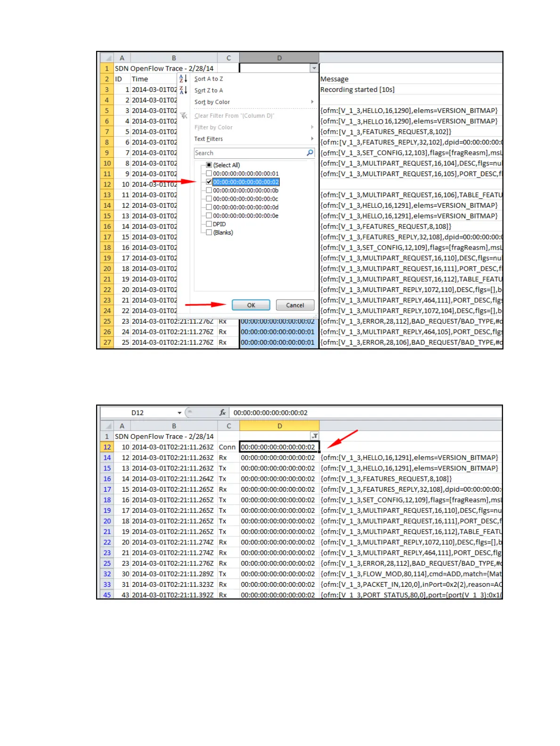
Task: Check the 00:00:00:00:00:00:00:0e filter box
Action: [x=209, y=216]
